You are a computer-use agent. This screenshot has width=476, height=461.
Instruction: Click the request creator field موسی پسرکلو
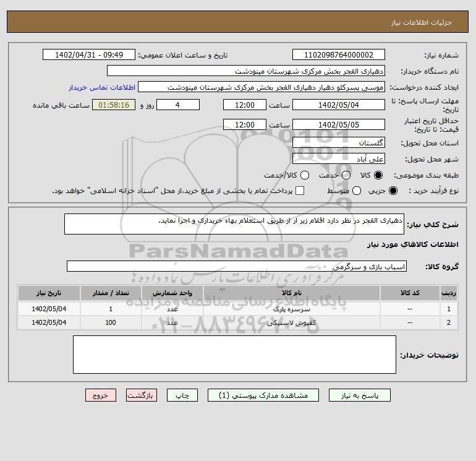[261, 87]
